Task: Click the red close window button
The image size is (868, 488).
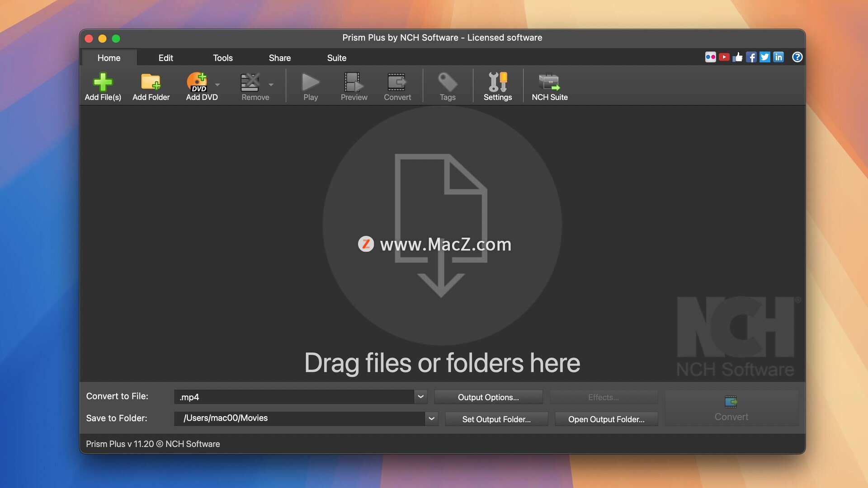Action: (x=89, y=39)
